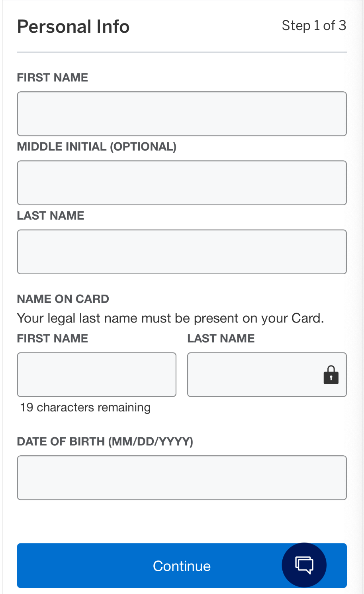Continue to the next application step
The image size is (364, 594).
[x=182, y=565]
